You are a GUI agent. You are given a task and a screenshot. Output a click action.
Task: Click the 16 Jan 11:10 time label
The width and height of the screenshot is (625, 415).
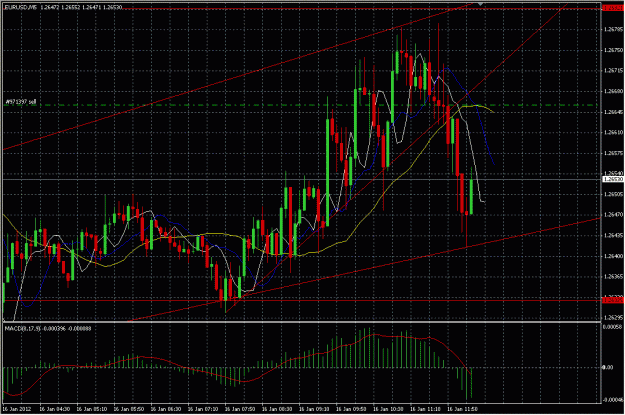(425, 409)
